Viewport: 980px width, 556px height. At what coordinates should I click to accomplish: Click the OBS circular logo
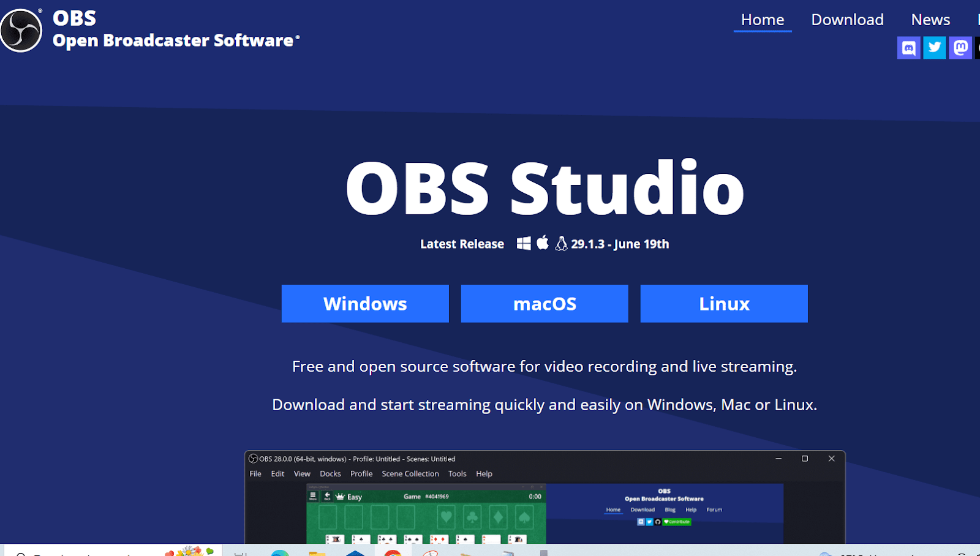[21, 30]
